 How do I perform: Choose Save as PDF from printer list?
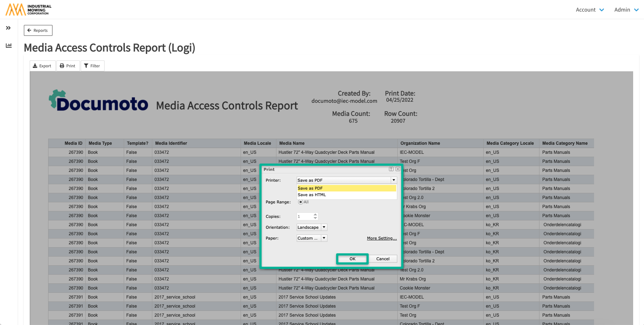click(x=310, y=188)
